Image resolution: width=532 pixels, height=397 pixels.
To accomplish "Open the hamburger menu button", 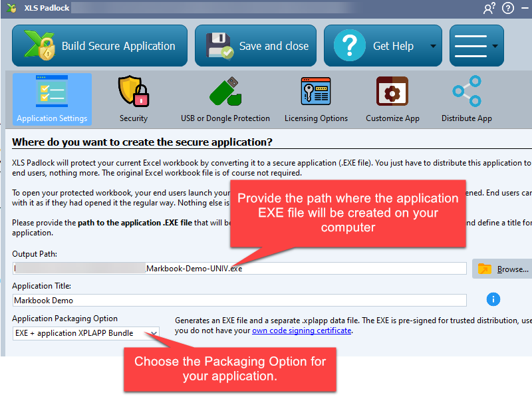I will pos(475,46).
